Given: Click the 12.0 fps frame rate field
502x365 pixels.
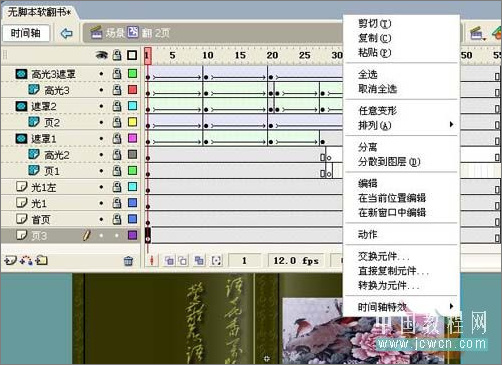Looking at the screenshot, I should pyautogui.click(x=296, y=260).
